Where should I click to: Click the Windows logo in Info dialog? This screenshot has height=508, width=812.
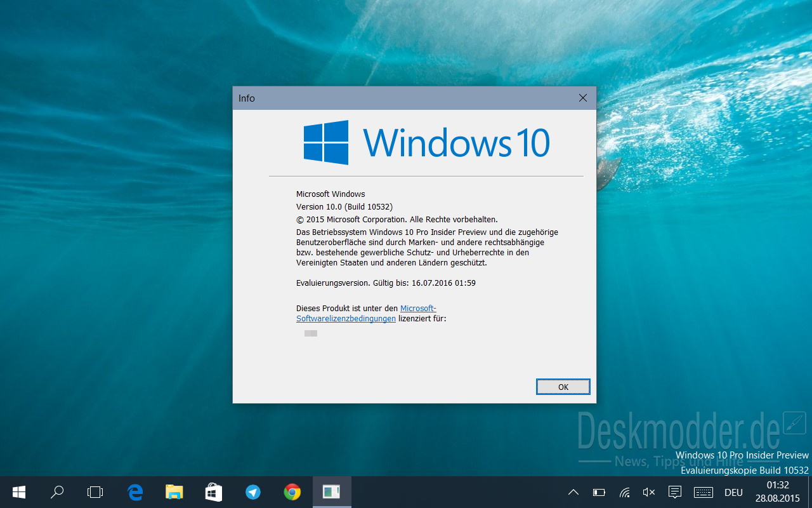326,142
